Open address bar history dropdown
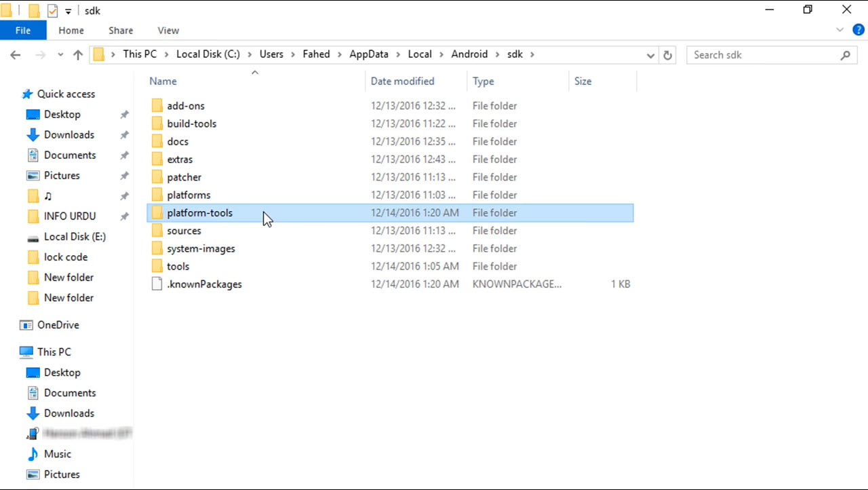868x490 pixels. pos(650,55)
